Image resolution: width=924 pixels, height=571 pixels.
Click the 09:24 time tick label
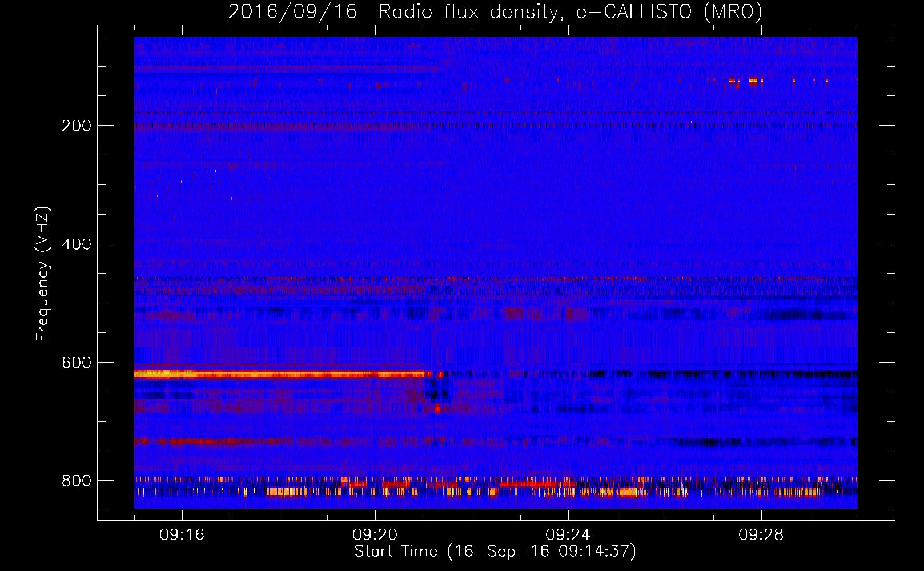pos(568,535)
